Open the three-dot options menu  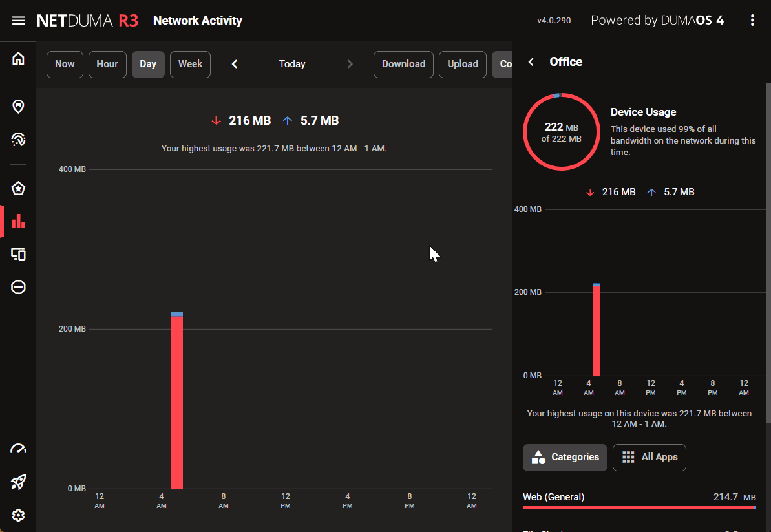[752, 21]
